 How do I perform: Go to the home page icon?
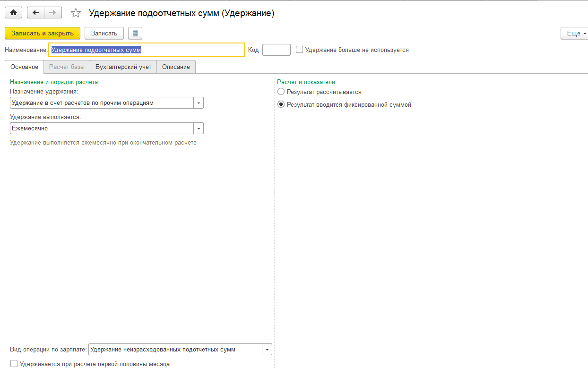point(13,13)
